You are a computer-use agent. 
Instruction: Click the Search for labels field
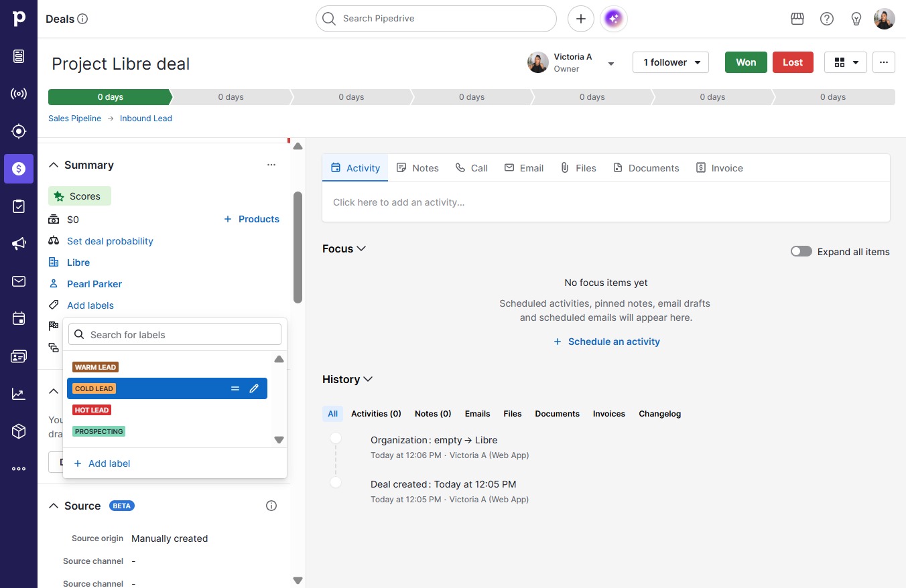pyautogui.click(x=175, y=335)
